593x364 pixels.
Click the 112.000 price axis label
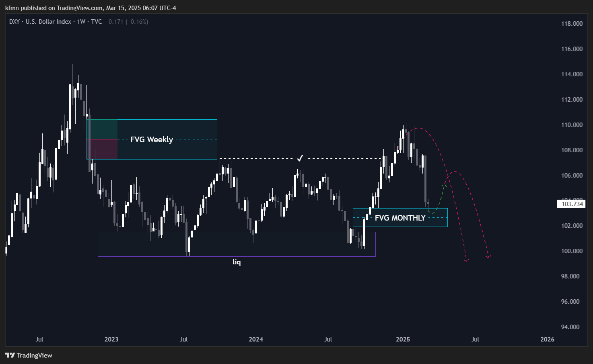[x=572, y=100]
